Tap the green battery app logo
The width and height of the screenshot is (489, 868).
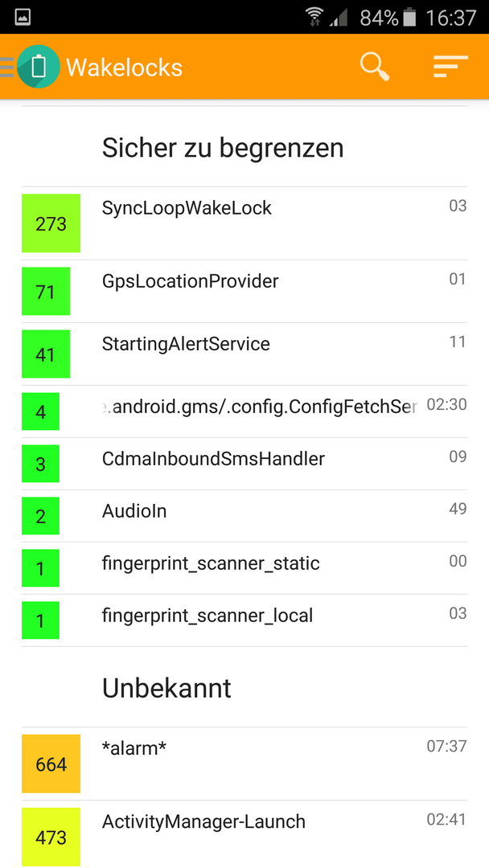tap(39, 67)
